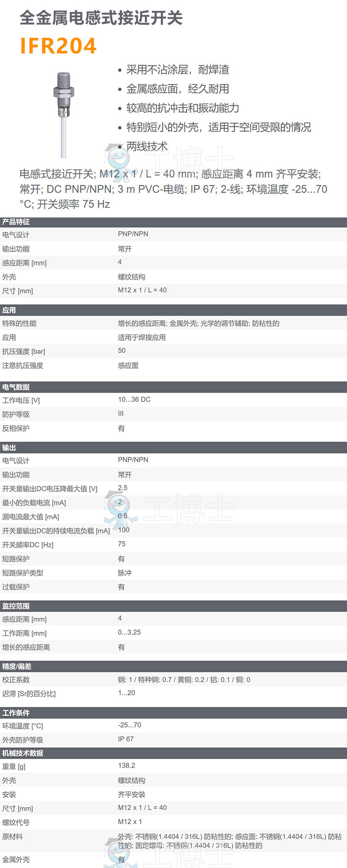Select the 监控范围 section header
This screenshot has height=868, width=347.
point(16,606)
